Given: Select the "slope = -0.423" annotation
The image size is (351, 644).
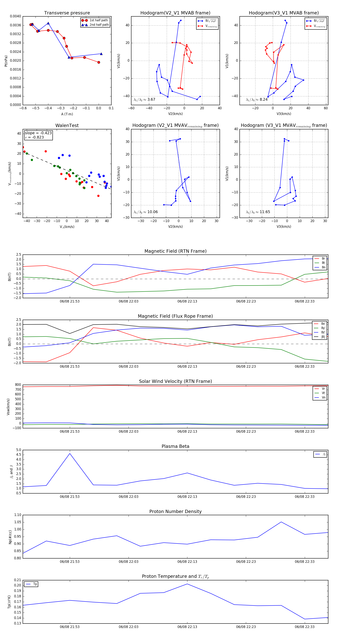Looking at the screenshot, I should [38, 133].
